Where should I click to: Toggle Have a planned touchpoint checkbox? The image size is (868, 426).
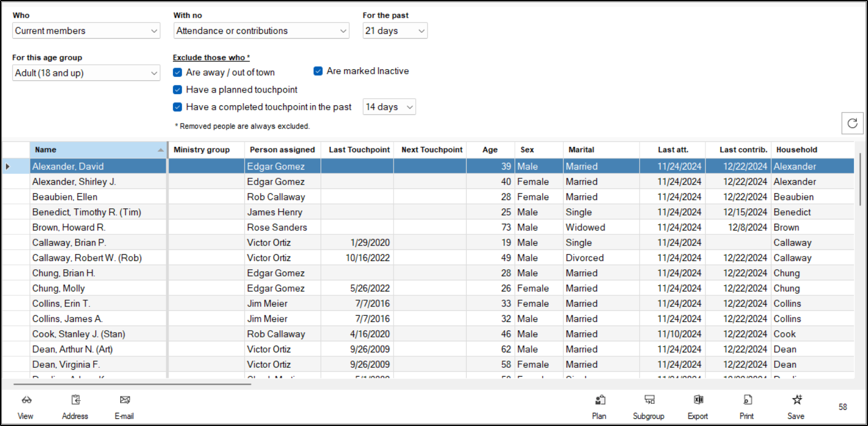tap(177, 90)
